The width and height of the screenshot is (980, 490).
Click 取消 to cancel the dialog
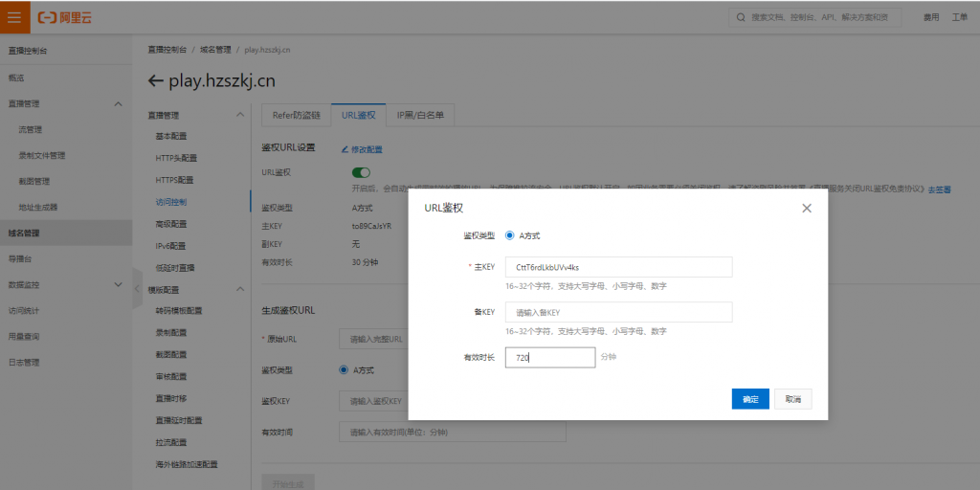[793, 399]
